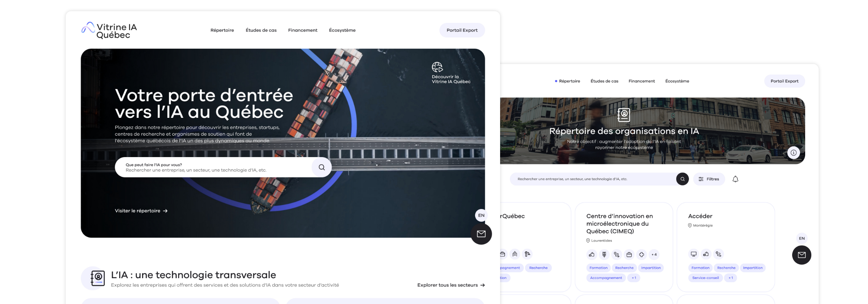Image resolution: width=868 pixels, height=304 pixels.
Task: Click Portail Export in the back window
Action: 784,81
